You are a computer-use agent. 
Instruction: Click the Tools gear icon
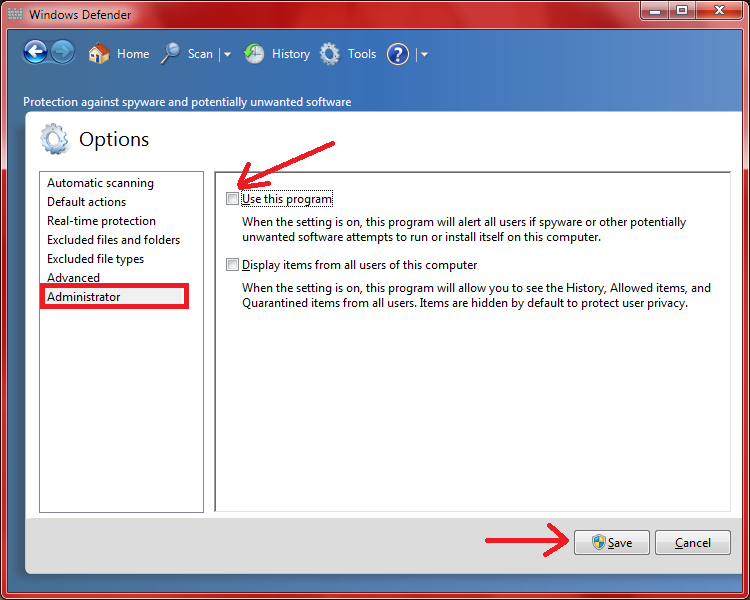tap(330, 54)
